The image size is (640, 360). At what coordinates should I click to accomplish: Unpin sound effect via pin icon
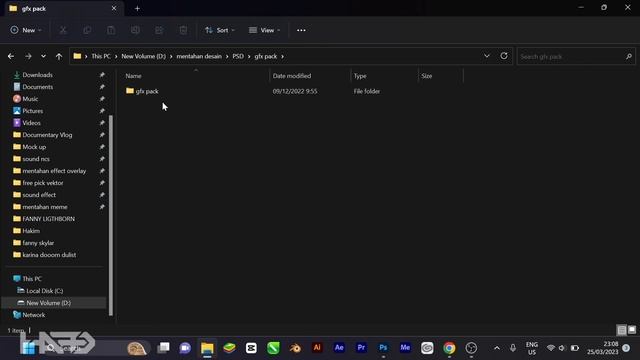[102, 195]
